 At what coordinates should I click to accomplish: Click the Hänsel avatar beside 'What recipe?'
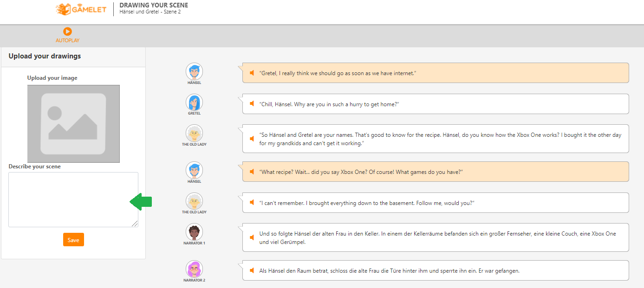coord(195,170)
